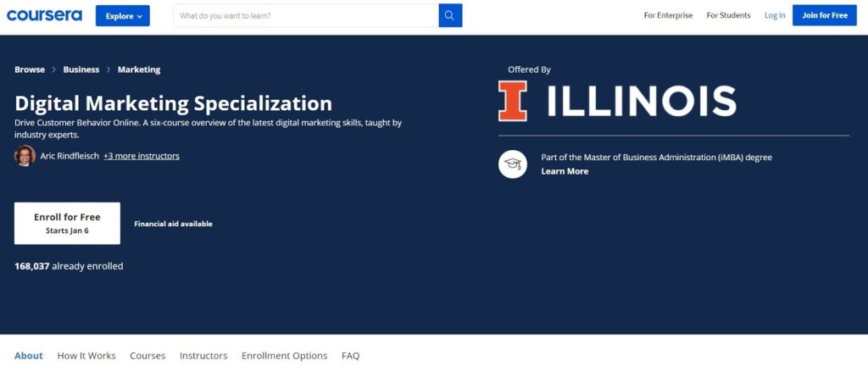This screenshot has height=377, width=868.
Task: Click the '168,037 already enrolled' text
Action: [x=69, y=266]
